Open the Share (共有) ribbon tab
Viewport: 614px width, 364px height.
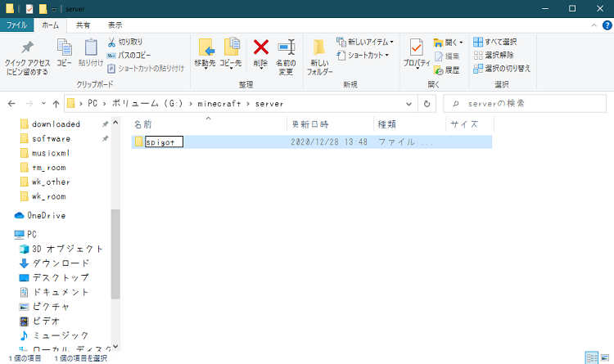(x=84, y=25)
